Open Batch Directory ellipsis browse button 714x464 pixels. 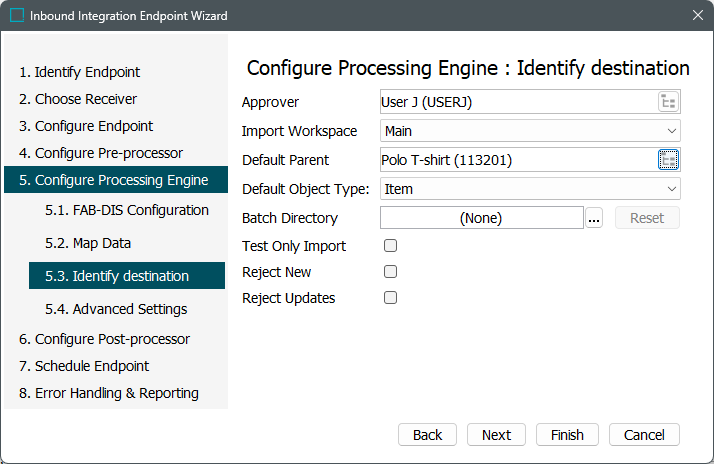pos(594,218)
